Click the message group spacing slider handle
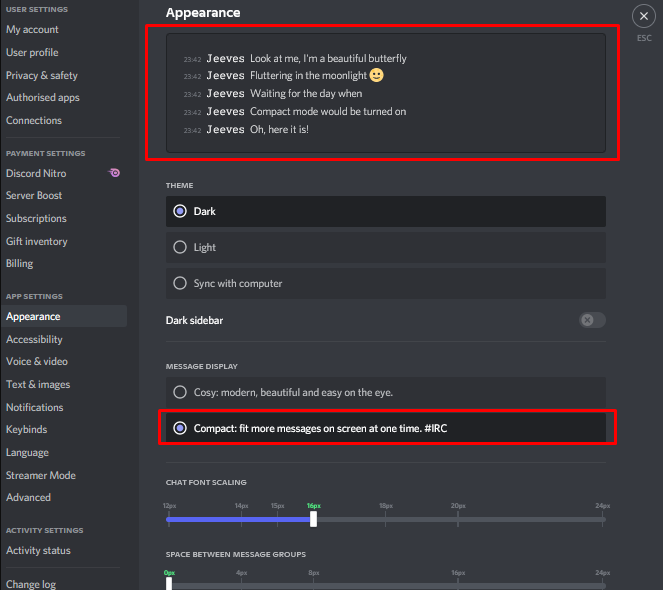This screenshot has width=663, height=590. [169, 583]
